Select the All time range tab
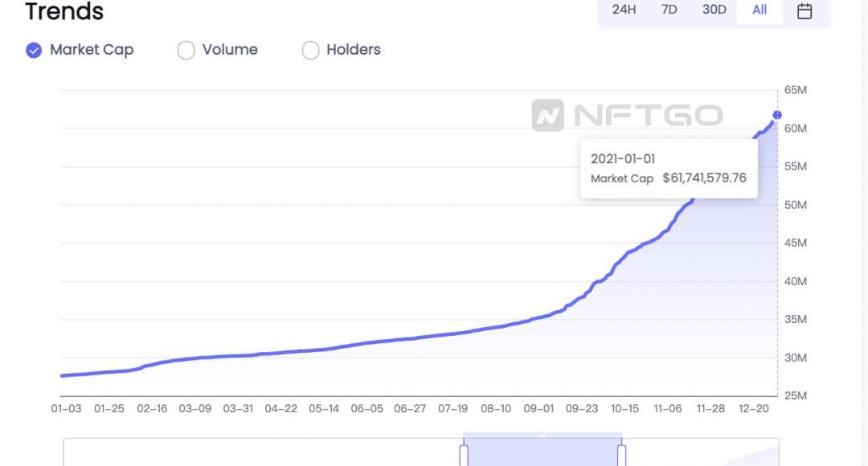The height and width of the screenshot is (466, 868). (759, 10)
